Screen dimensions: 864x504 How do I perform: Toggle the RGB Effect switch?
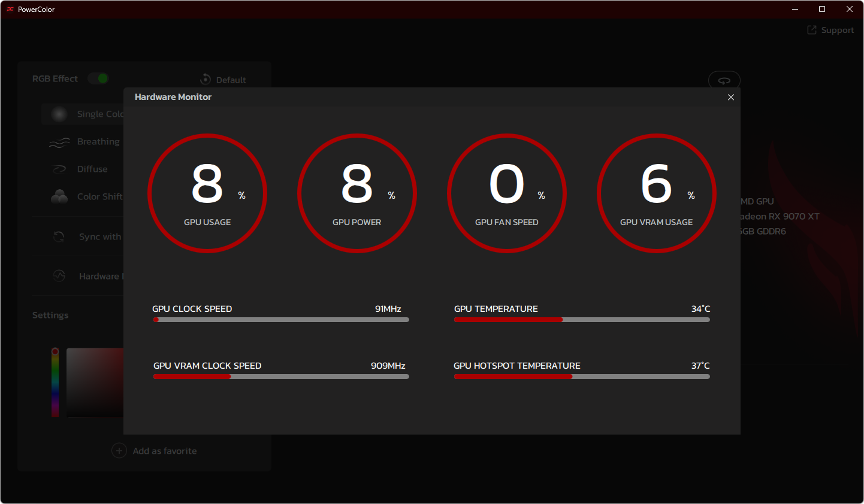(98, 78)
